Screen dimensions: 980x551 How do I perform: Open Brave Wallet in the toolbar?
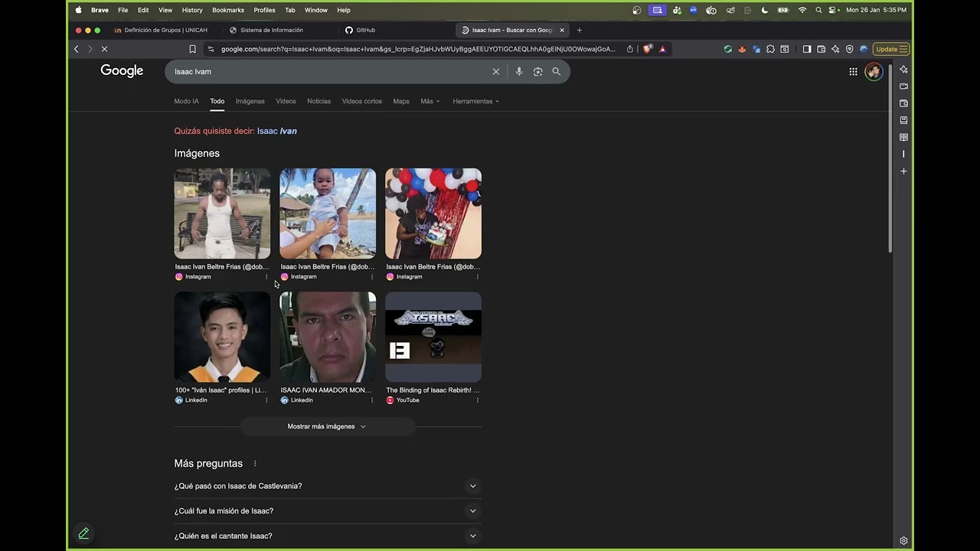(x=821, y=49)
